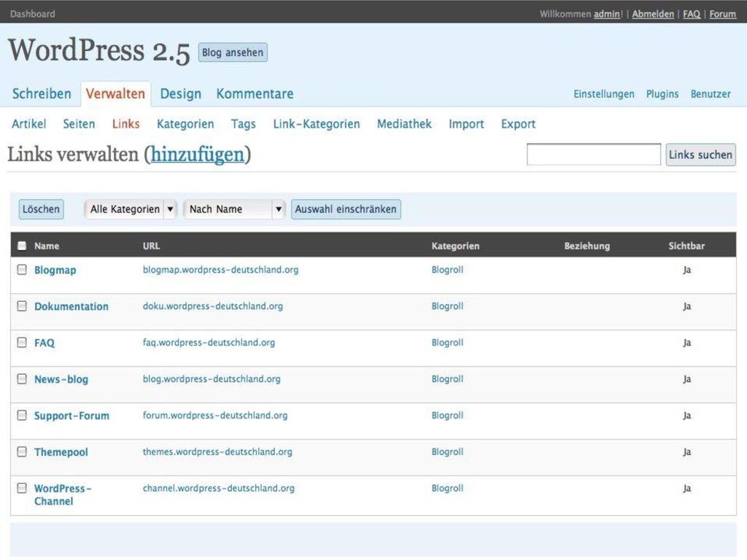Click the Blog ansehen button
The width and height of the screenshot is (747, 560).
coord(233,52)
